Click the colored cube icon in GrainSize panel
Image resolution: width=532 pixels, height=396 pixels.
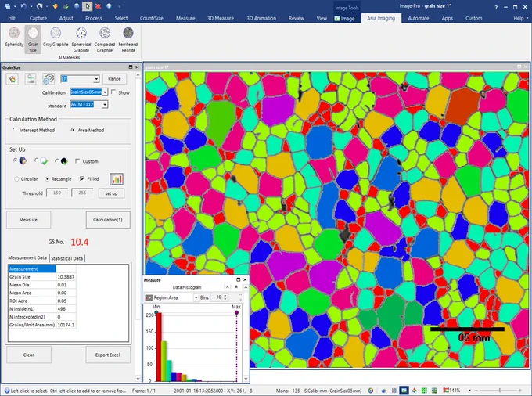coord(13,79)
